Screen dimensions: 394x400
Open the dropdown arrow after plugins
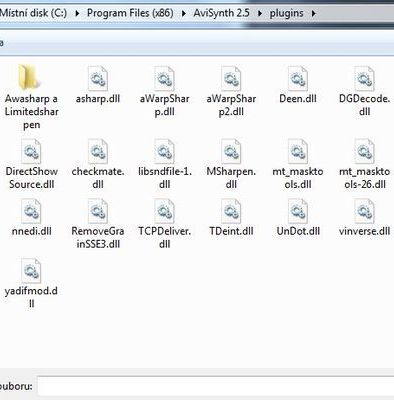(313, 14)
